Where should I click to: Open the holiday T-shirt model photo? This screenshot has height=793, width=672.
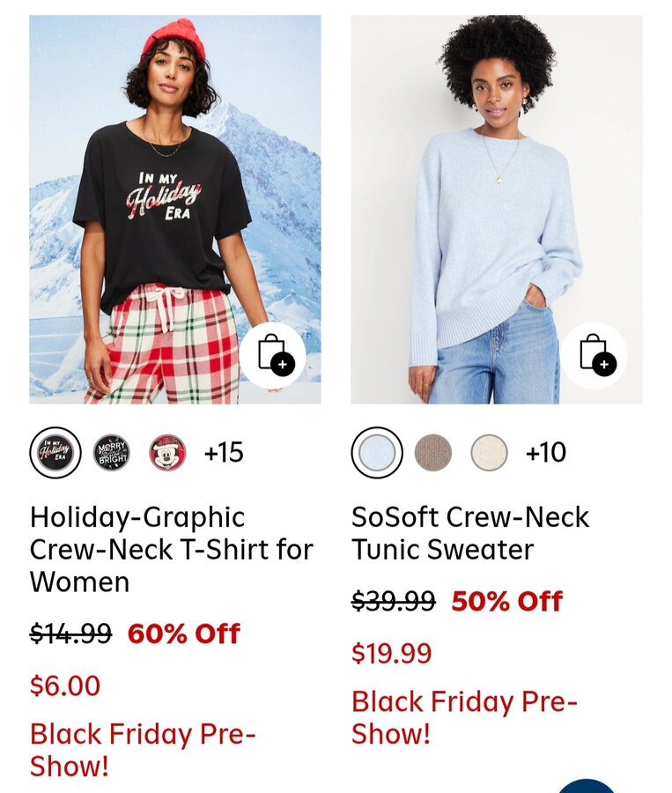tap(175, 210)
